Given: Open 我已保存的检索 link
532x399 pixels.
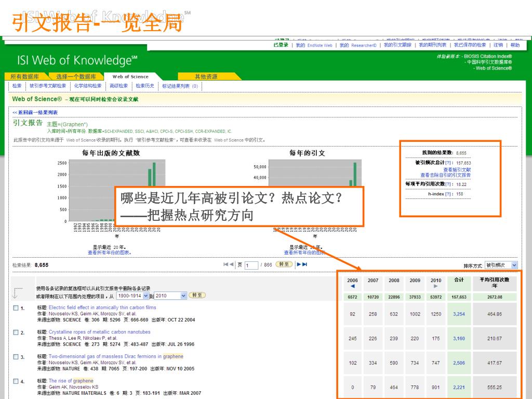Looking at the screenshot, I should (x=470, y=45).
